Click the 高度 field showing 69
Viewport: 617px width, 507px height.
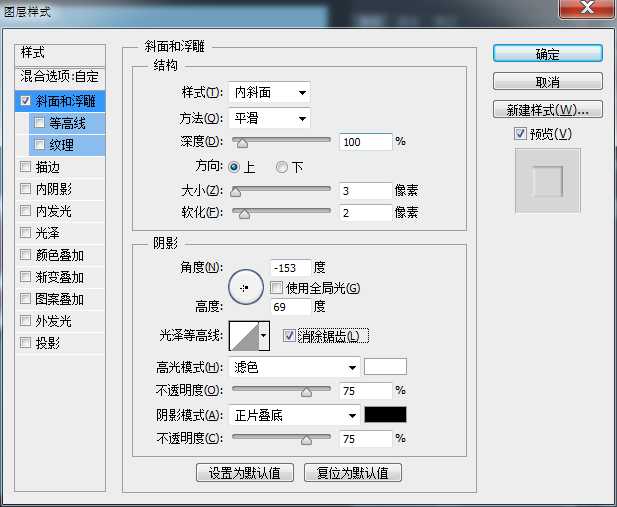point(291,306)
